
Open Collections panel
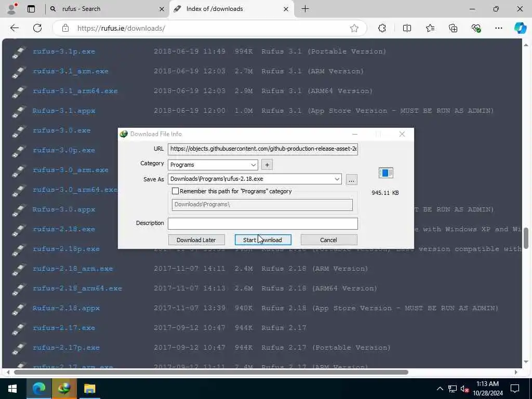point(453,28)
